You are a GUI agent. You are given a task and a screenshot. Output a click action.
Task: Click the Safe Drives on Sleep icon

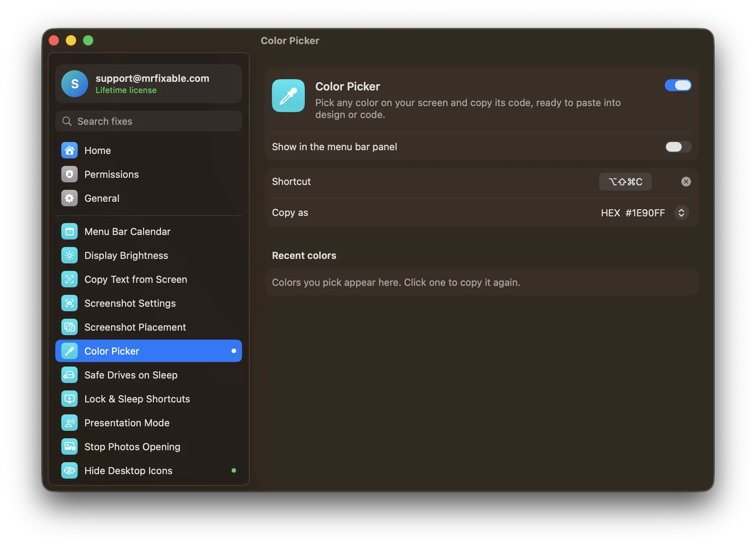pyautogui.click(x=69, y=375)
